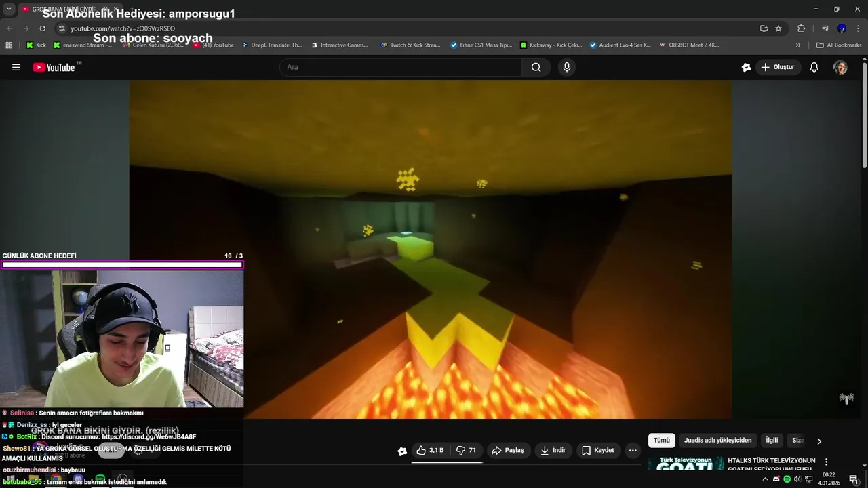Open the YouTube hamburger guide menu
The height and width of the screenshot is (488, 868).
16,67
